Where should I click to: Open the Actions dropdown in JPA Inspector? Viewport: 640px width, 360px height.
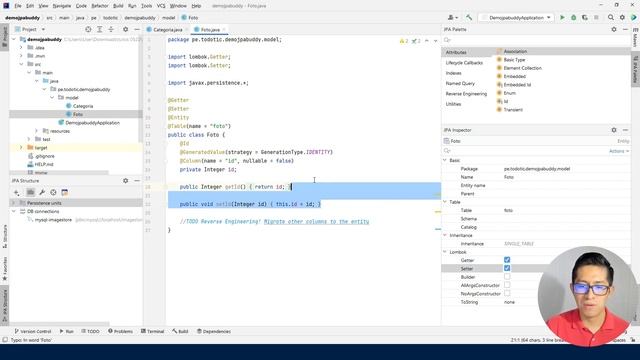coord(619,151)
